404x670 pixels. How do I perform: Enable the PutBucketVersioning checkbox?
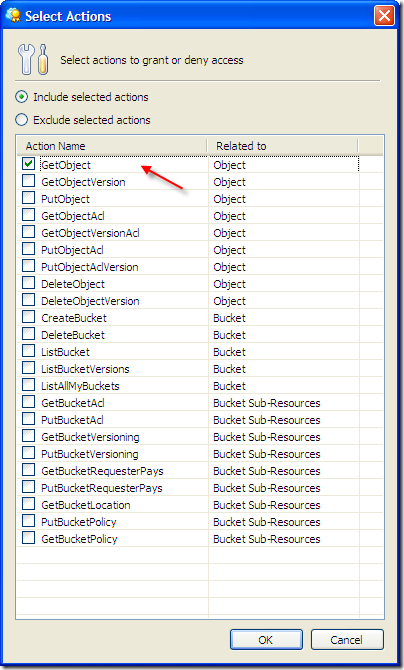pyautogui.click(x=29, y=453)
